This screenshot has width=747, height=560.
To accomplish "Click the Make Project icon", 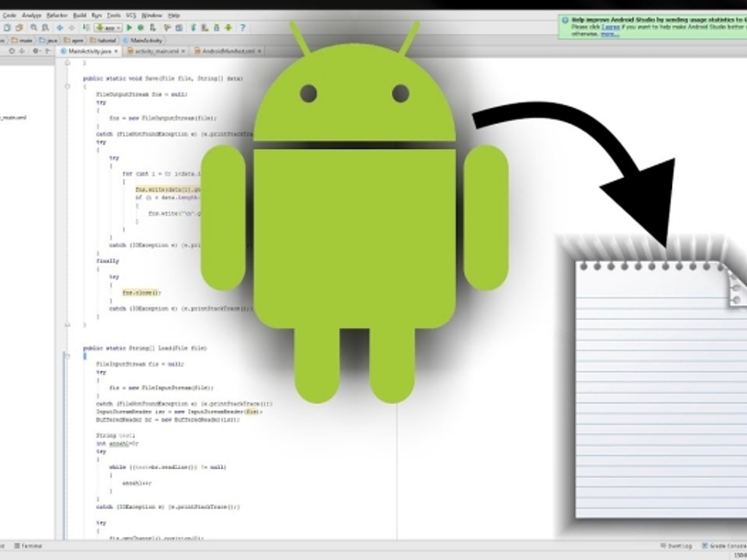I will [86, 27].
